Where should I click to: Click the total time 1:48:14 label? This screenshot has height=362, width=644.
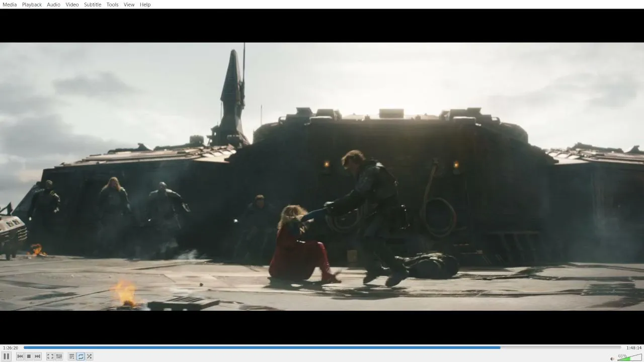pos(634,348)
